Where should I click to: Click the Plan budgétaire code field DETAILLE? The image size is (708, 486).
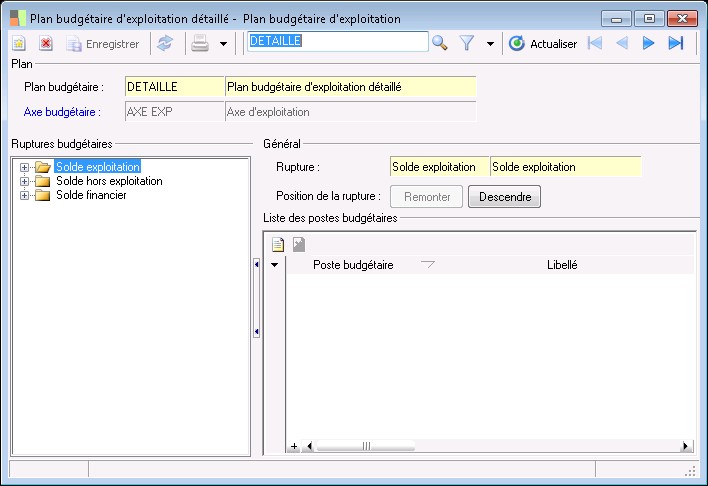coord(175,87)
